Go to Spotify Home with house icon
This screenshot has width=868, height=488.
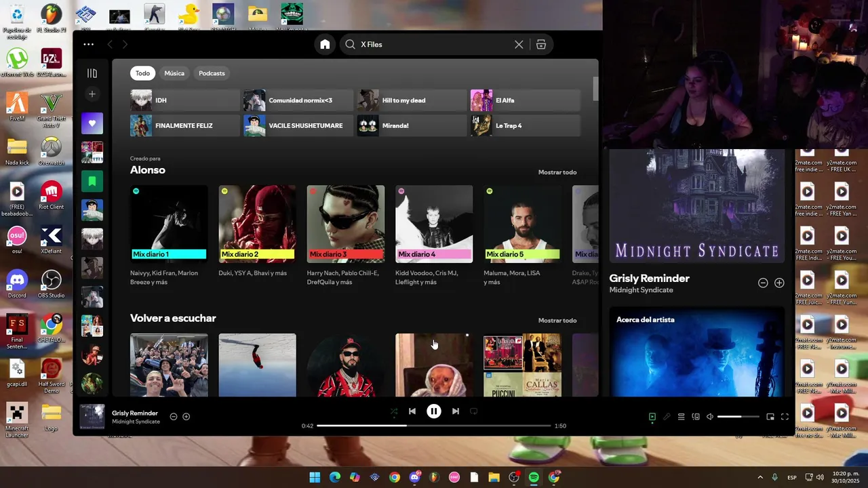click(x=325, y=44)
